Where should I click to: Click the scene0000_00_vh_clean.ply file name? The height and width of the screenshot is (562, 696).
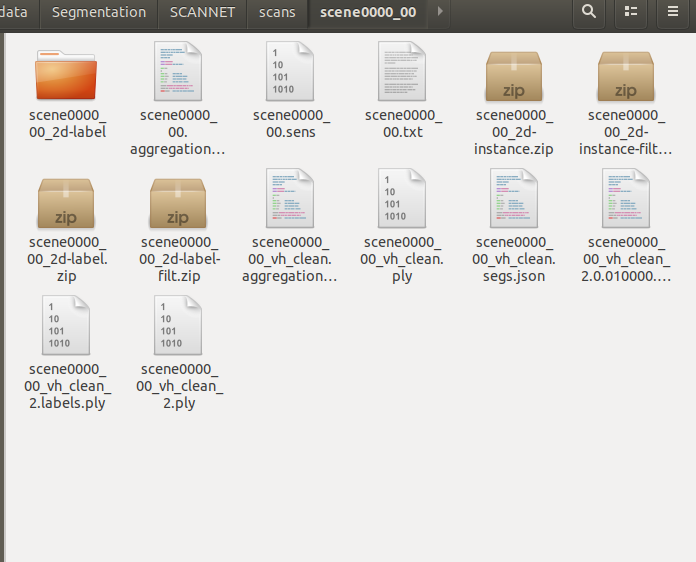[x=402, y=259]
